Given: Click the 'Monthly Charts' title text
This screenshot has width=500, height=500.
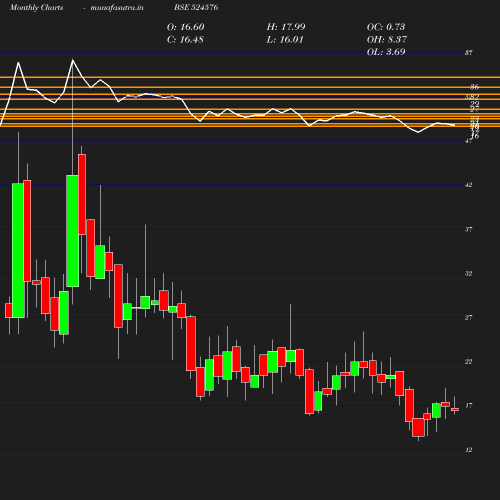Looking at the screenshot, I should [x=37, y=8].
